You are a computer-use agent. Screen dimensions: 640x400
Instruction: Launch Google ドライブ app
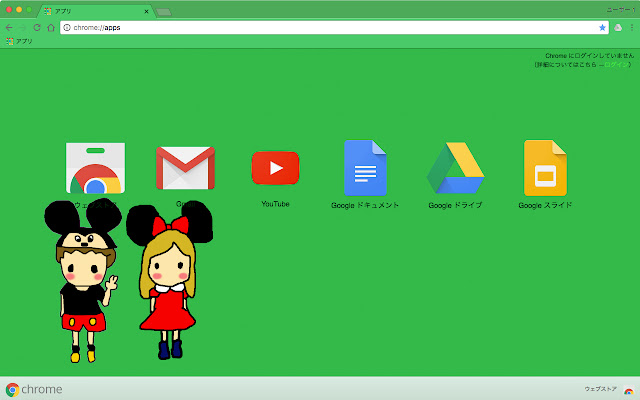[x=455, y=168]
